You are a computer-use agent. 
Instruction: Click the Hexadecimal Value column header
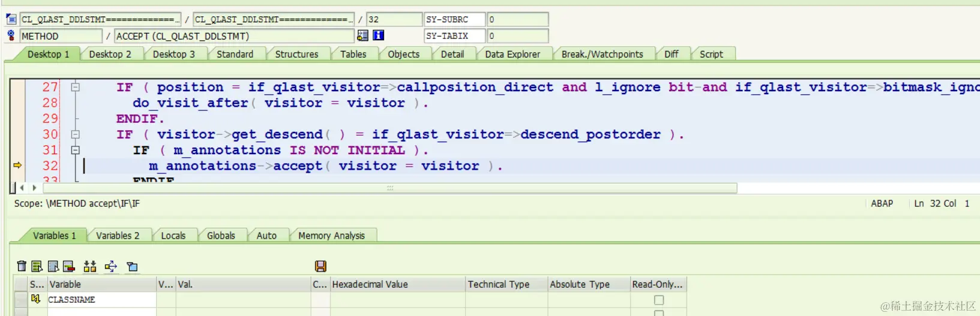(397, 284)
